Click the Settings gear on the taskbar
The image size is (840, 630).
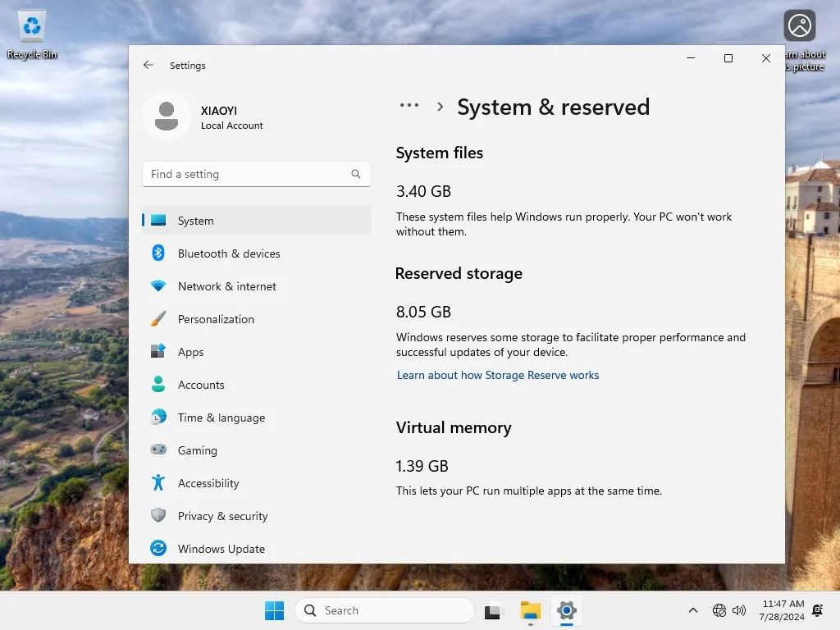[566, 610]
